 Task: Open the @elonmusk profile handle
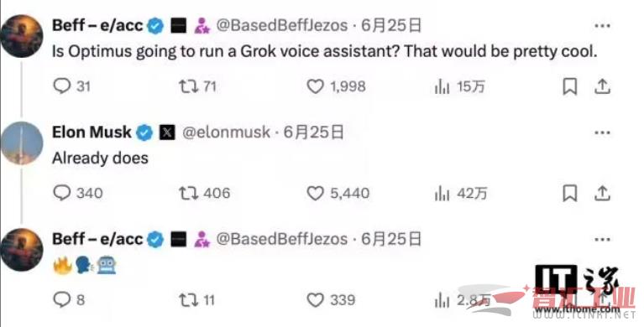click(x=227, y=132)
